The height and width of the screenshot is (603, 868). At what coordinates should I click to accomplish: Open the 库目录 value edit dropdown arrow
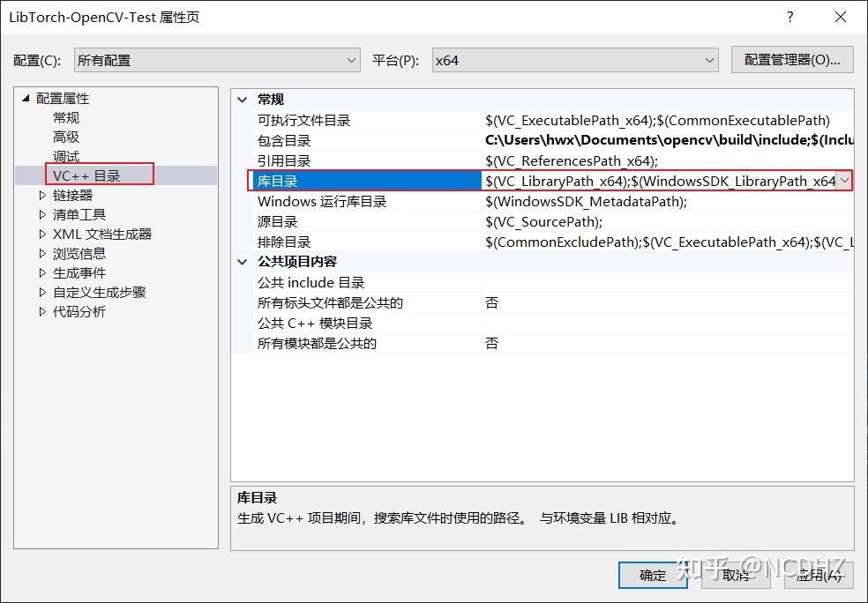(844, 181)
